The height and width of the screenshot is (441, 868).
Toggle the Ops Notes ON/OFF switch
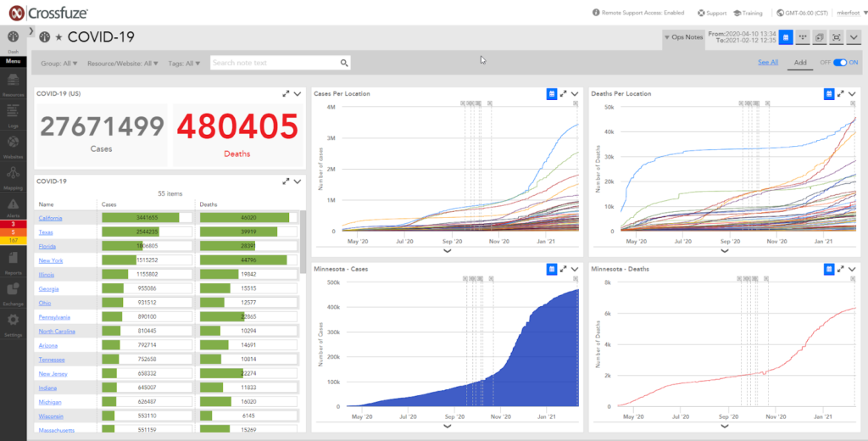coord(840,63)
